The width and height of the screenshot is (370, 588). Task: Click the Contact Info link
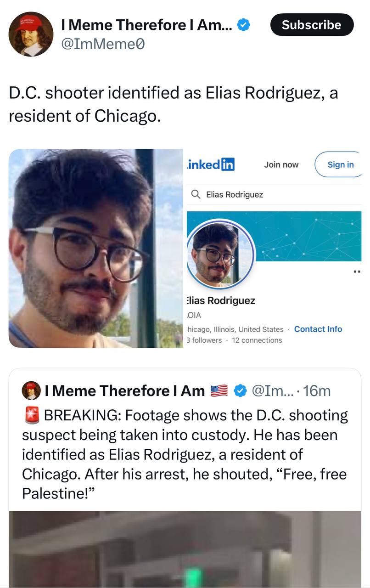pos(318,329)
